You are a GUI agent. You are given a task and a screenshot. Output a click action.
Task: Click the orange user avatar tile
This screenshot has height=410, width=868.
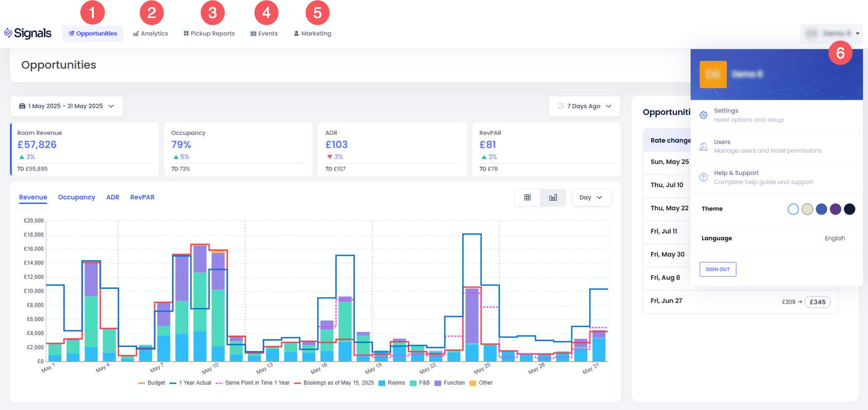pos(713,74)
